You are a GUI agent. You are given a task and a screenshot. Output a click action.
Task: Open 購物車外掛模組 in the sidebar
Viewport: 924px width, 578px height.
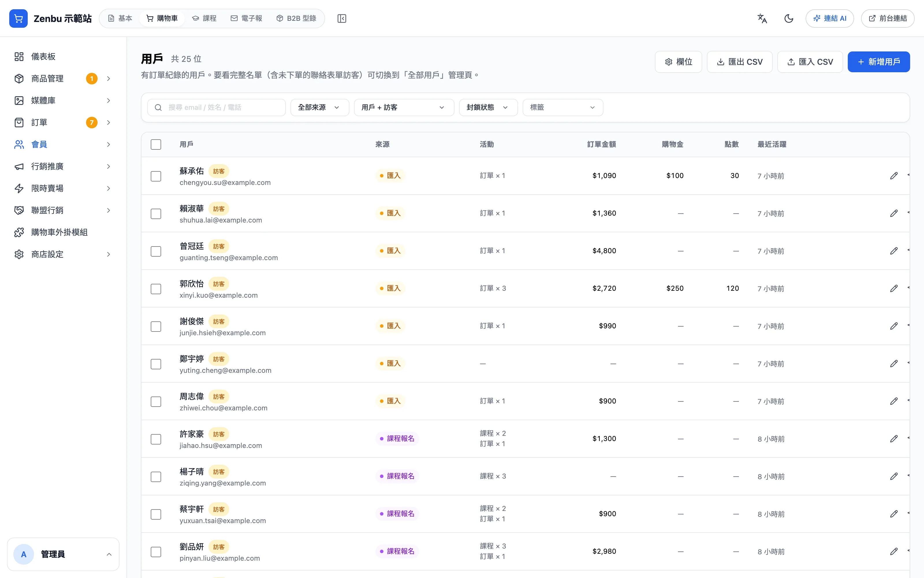[x=63, y=232]
